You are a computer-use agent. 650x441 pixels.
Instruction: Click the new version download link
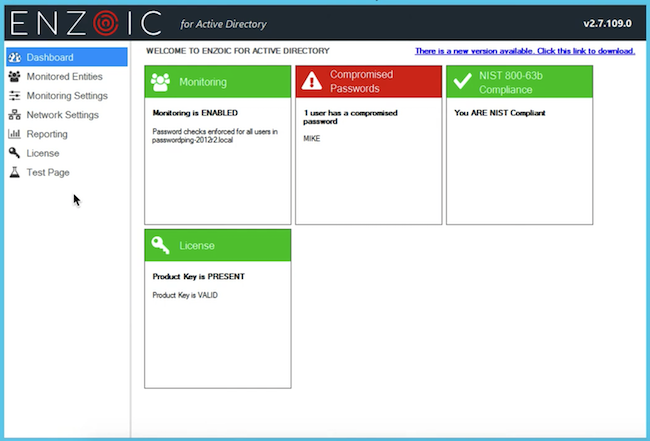[527, 51]
